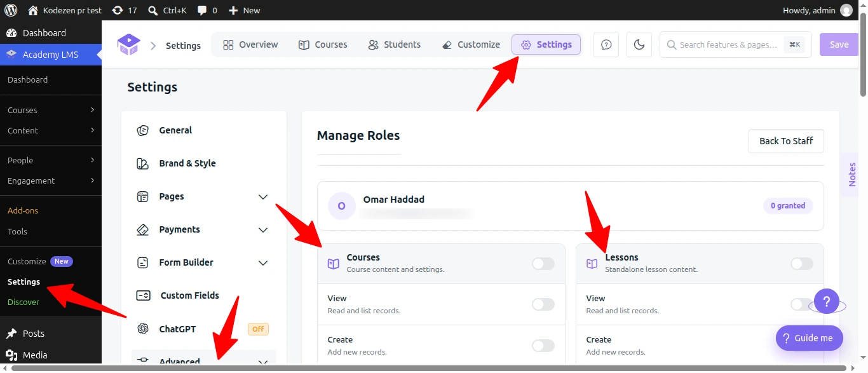Click the Guide me button
The image size is (868, 373).
[x=810, y=338]
